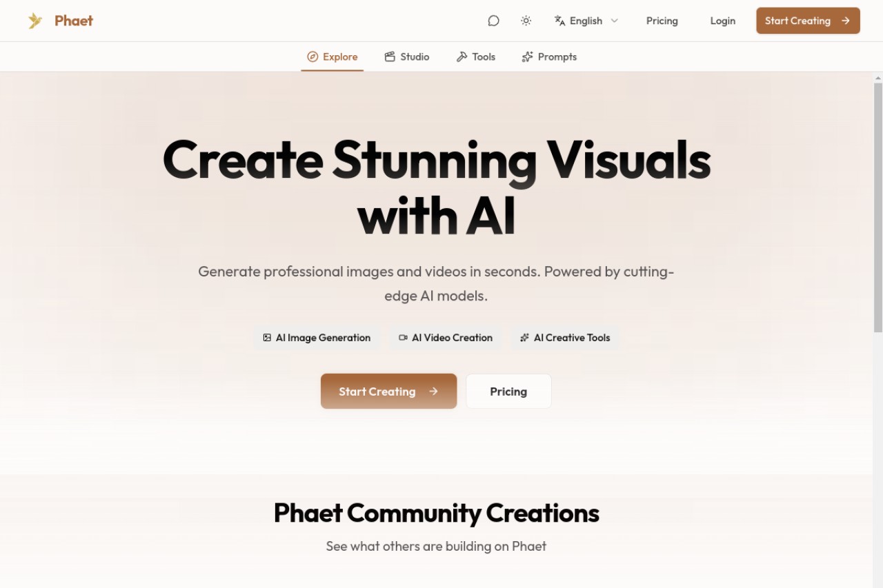Click the 'Create Stunning Visuals with AI' headline
Image resolution: width=883 pixels, height=588 pixels.
click(437, 187)
